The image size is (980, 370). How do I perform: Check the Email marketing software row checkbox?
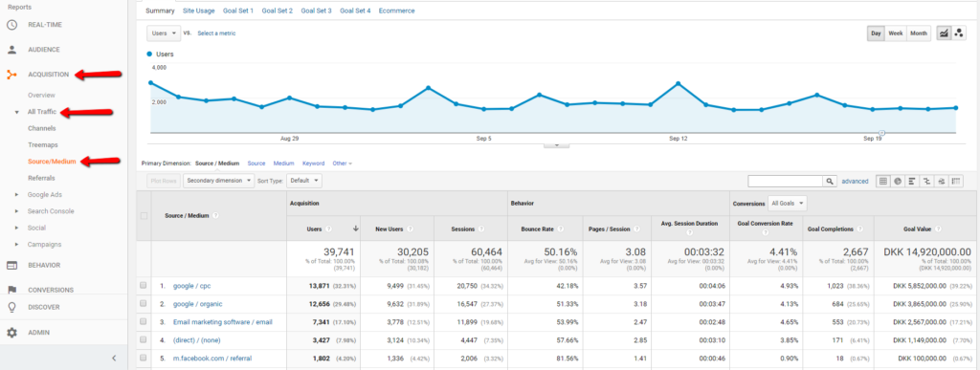[144, 321]
